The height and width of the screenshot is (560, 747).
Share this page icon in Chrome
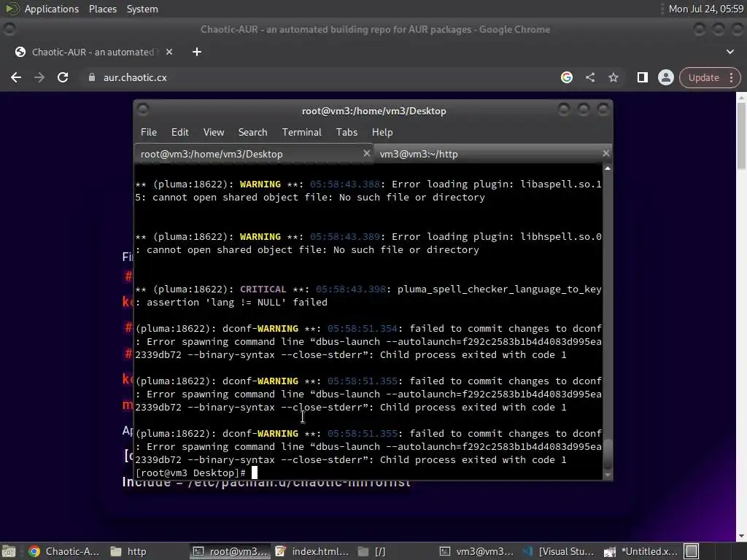pos(590,77)
